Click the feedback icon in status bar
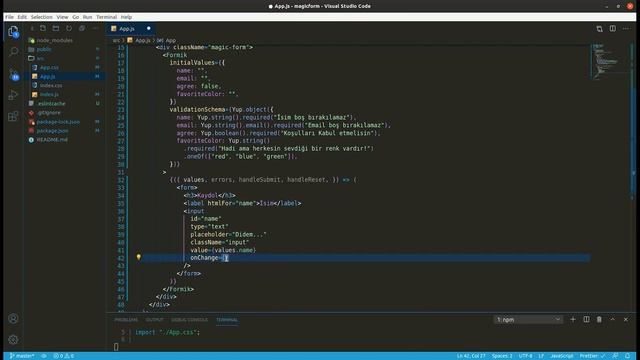This screenshot has width=640, height=360. [x=615, y=356]
